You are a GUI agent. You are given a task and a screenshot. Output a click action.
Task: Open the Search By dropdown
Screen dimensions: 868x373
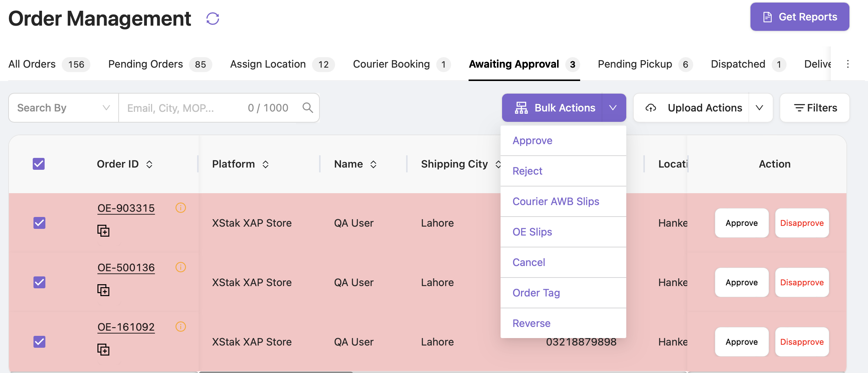[x=64, y=108]
